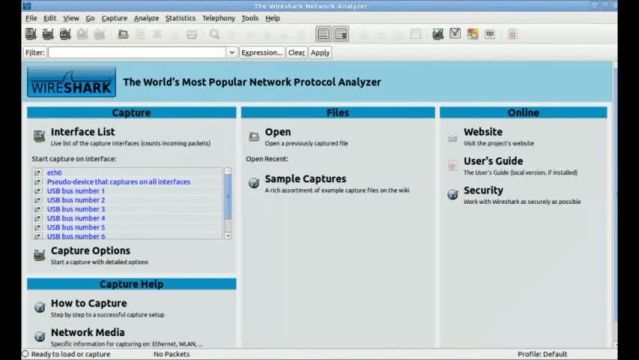639x360 pixels.
Task: Select USB bus number 4 interface
Action: point(76,218)
